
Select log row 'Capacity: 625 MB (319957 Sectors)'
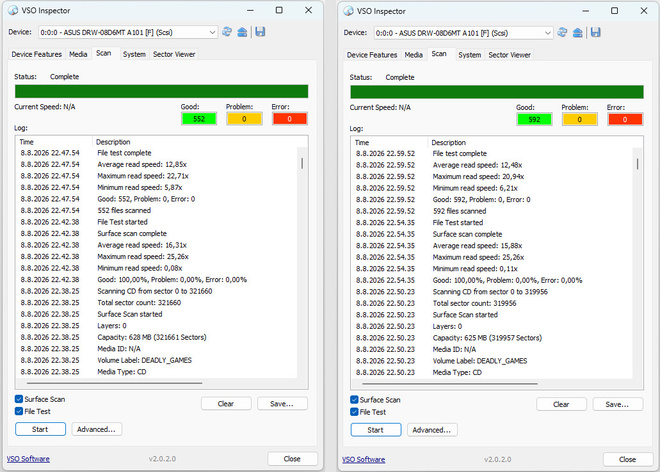tap(493, 338)
